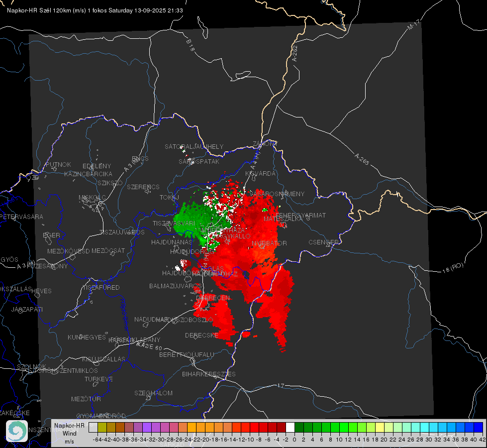Click the DERECSKE city label

click(x=201, y=335)
